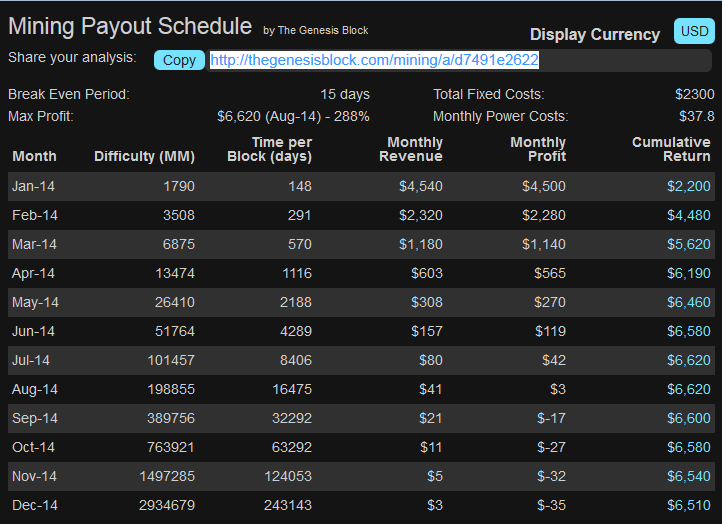Select the Jun-14 month cell
The width and height of the screenshot is (722, 524).
coord(33,331)
